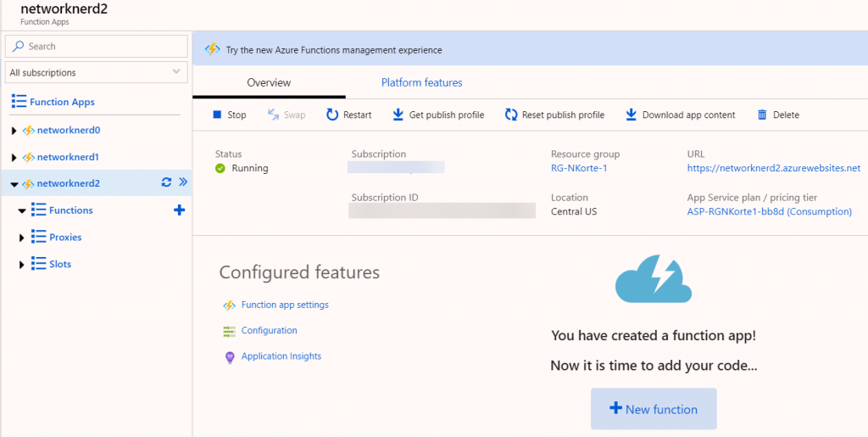Viewport: 868px width, 437px height.
Task: Click the green Running status checkmark
Action: (220, 168)
